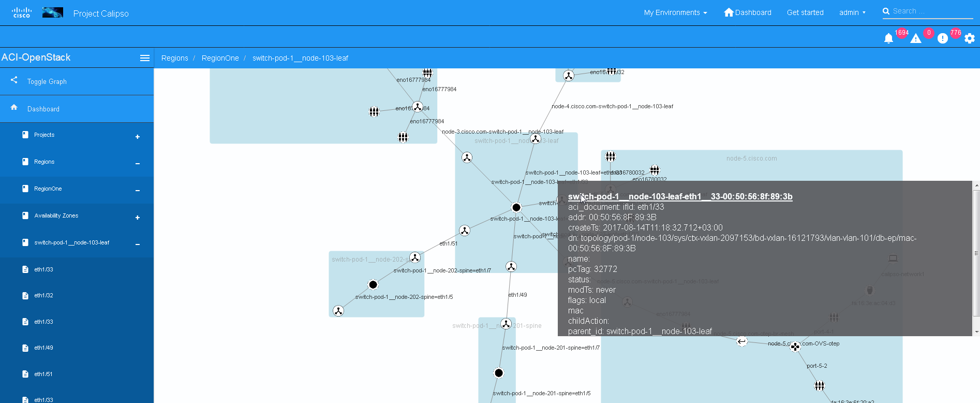Go to Dashboard in top navigation
980x403 pixels.
point(748,12)
